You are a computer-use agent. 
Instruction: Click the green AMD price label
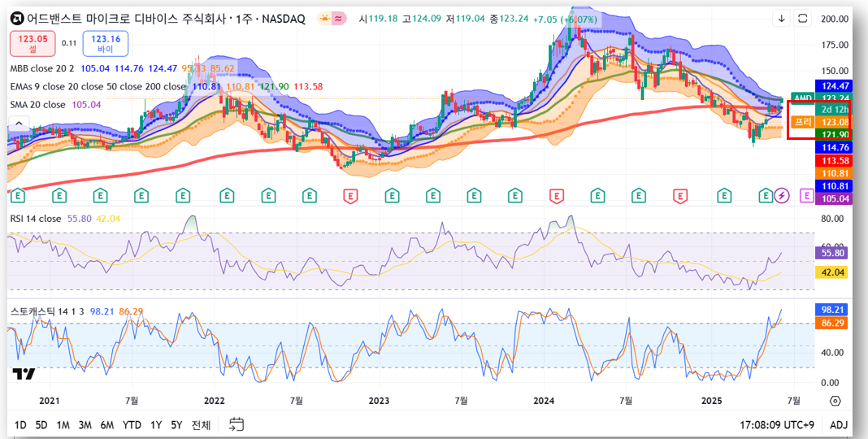pos(802,98)
